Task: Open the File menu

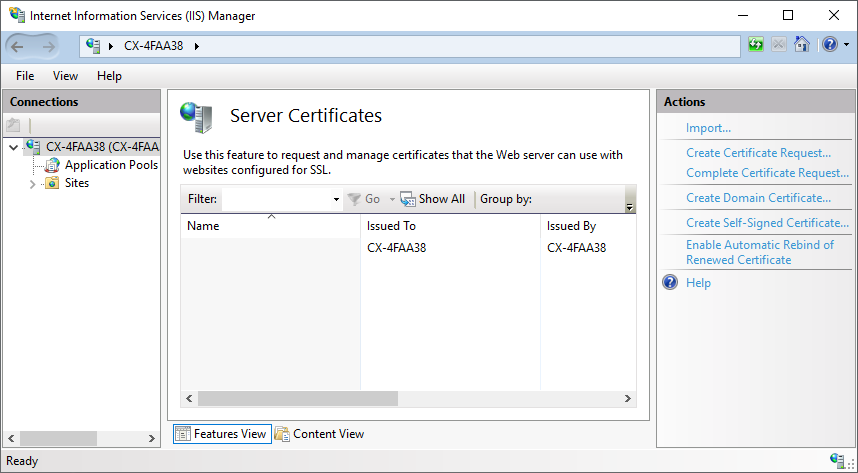Action: point(25,76)
